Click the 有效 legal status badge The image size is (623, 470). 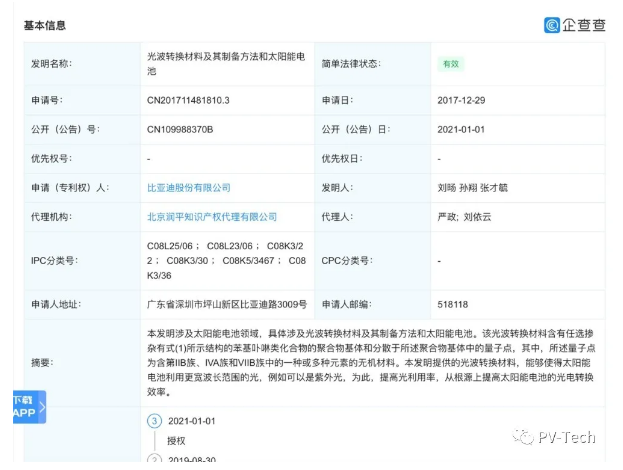pyautogui.click(x=451, y=64)
